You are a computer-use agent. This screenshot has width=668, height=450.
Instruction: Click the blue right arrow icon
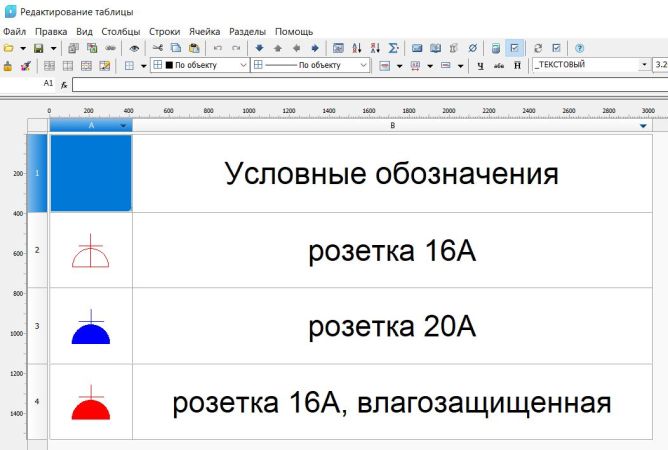click(x=315, y=48)
